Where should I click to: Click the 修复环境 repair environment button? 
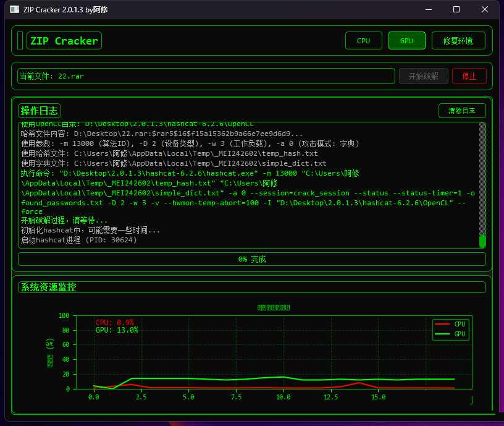click(x=458, y=40)
